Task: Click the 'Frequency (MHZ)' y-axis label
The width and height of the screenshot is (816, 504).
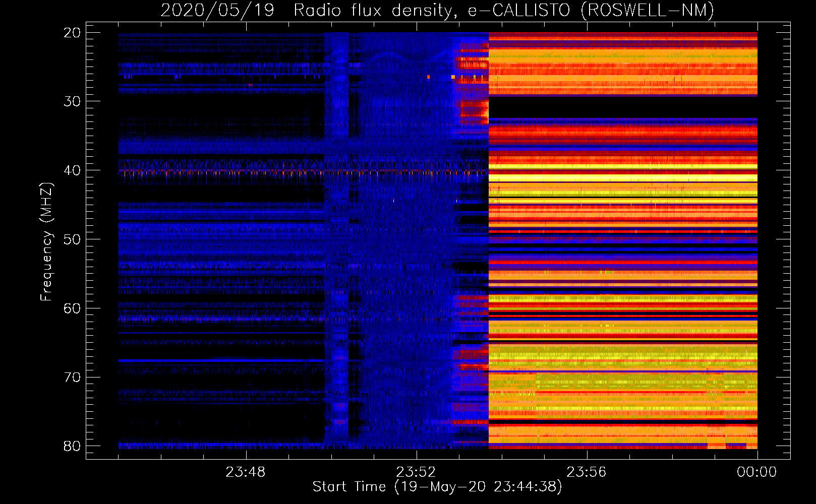Action: [46, 241]
